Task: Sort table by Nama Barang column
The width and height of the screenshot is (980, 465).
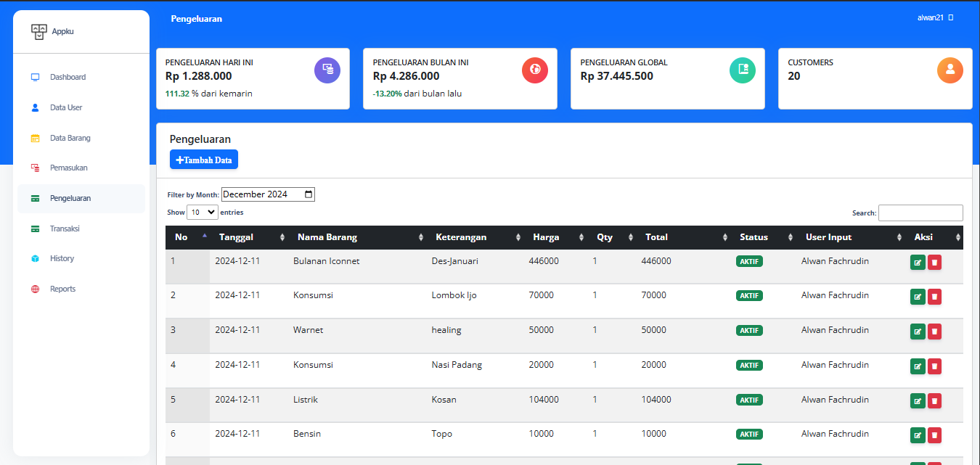Action: (x=356, y=237)
